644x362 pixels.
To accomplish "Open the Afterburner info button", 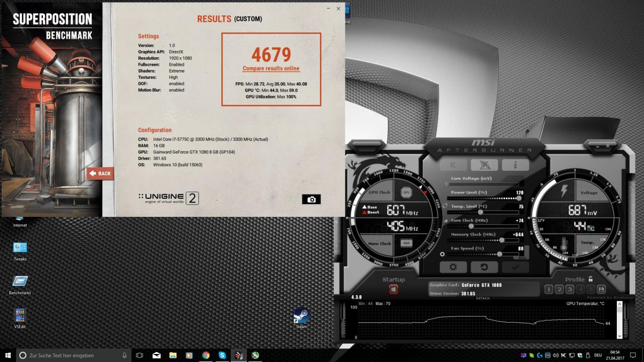I will pos(515,165).
